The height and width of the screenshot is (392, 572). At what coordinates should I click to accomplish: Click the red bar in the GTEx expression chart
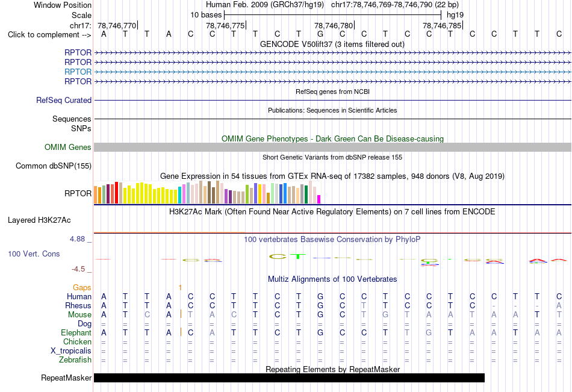click(x=116, y=193)
